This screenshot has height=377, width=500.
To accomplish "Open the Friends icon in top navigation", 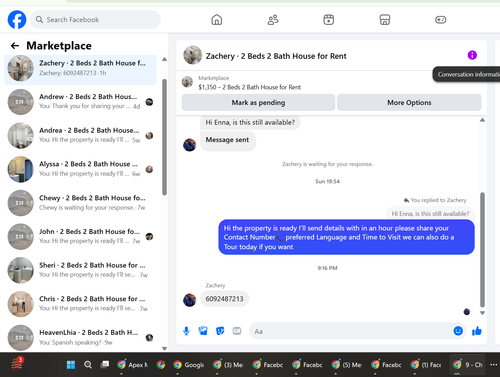I will tap(273, 20).
